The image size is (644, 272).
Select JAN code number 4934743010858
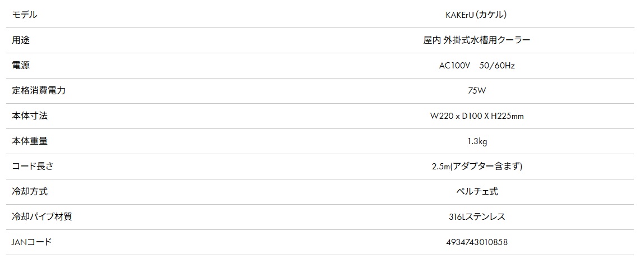[476, 242]
